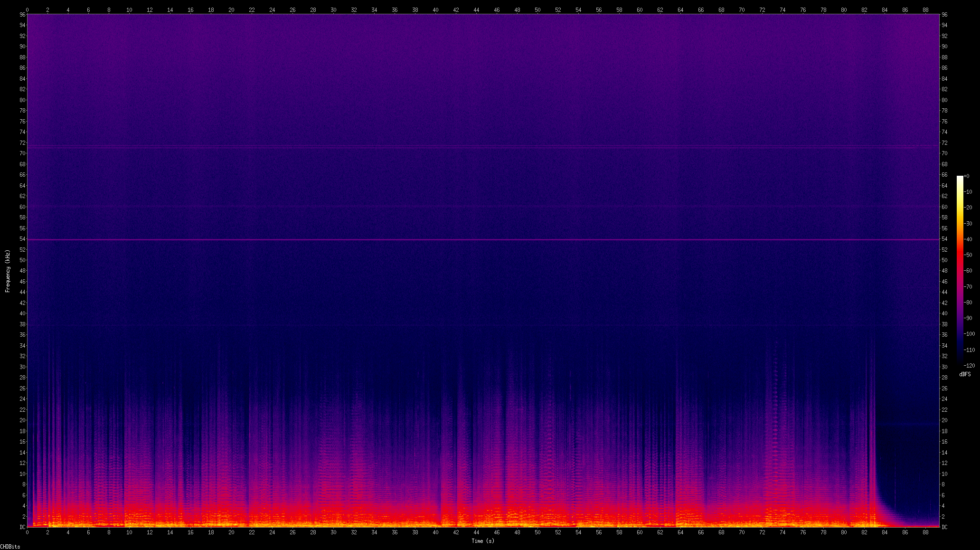Select the 40 second bottom time tick
Viewport: 980px width, 550px height.
[435, 532]
